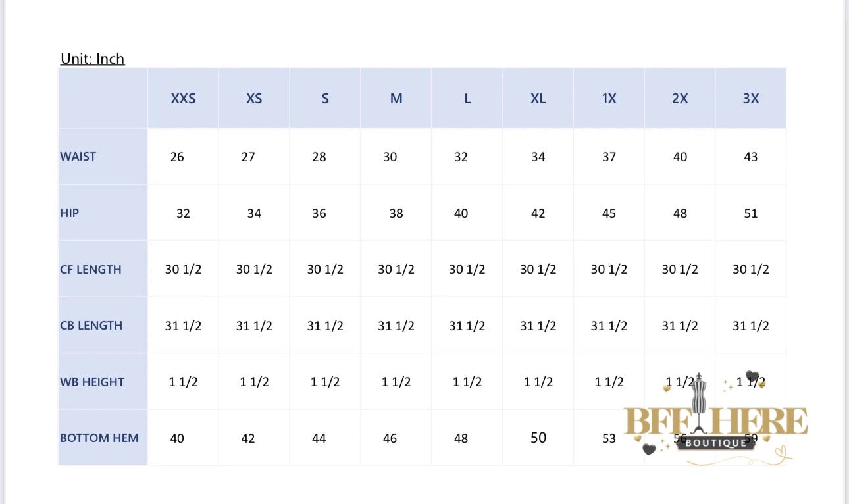Click the black heart below BFF text
Screen dimensions: 849x504
pos(649,449)
